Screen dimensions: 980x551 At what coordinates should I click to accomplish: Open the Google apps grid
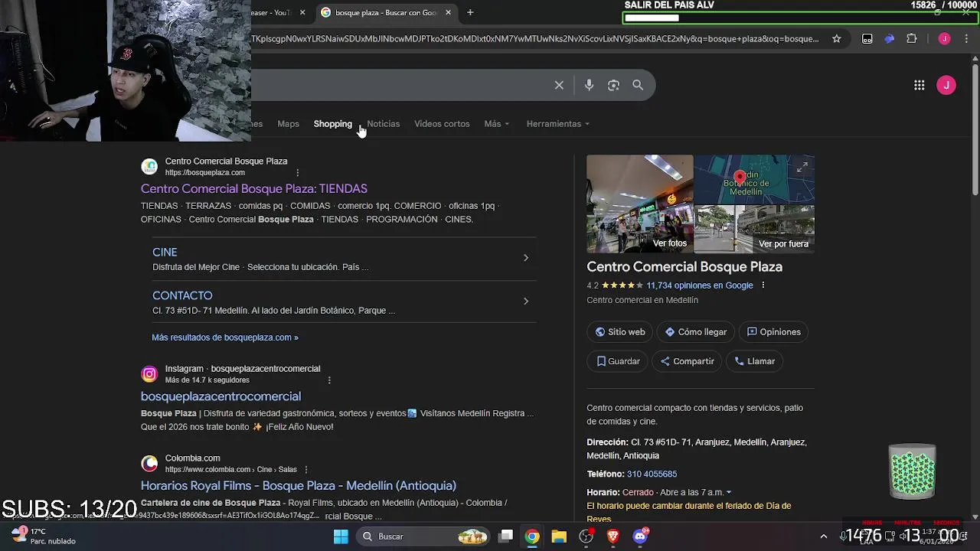[919, 85]
